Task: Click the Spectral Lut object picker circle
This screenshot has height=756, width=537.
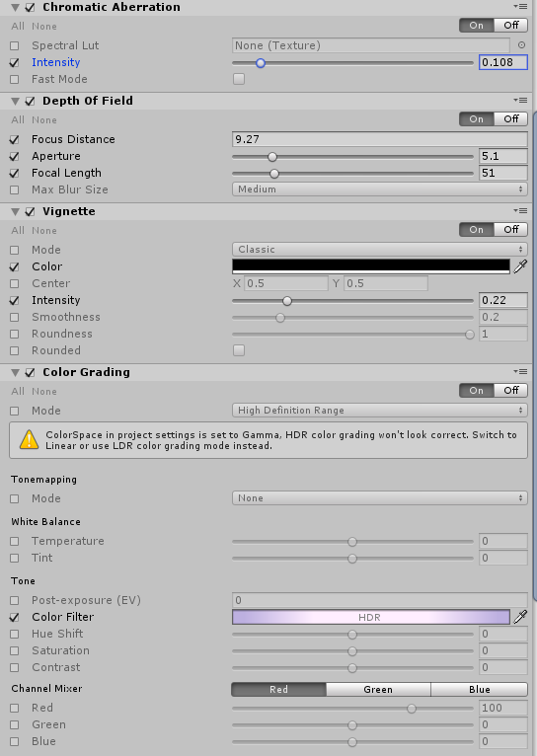Action: tap(521, 45)
